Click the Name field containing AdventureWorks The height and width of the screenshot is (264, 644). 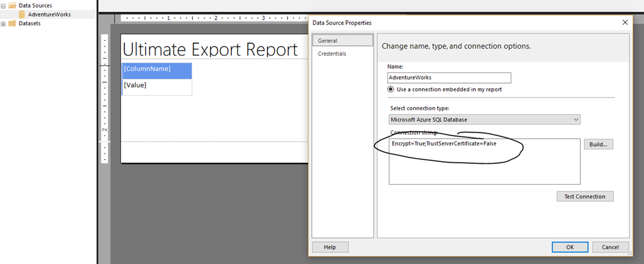(x=449, y=77)
